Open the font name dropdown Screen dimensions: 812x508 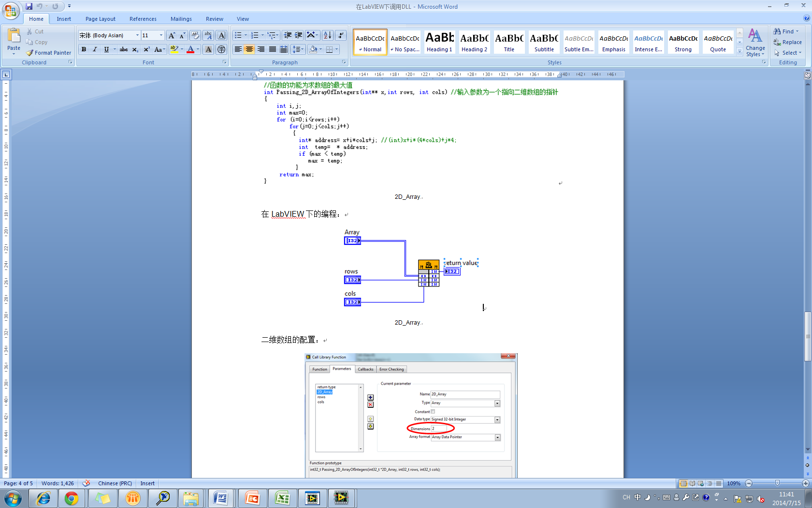click(137, 35)
